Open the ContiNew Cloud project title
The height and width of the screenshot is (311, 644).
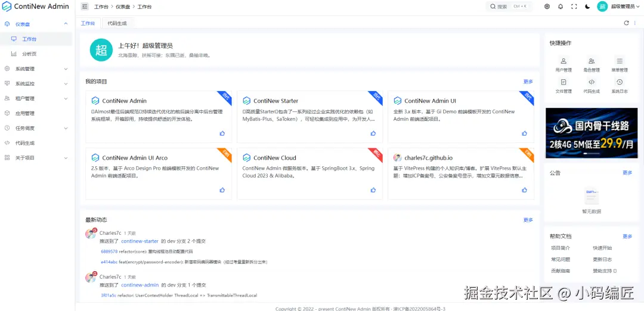[x=275, y=157]
